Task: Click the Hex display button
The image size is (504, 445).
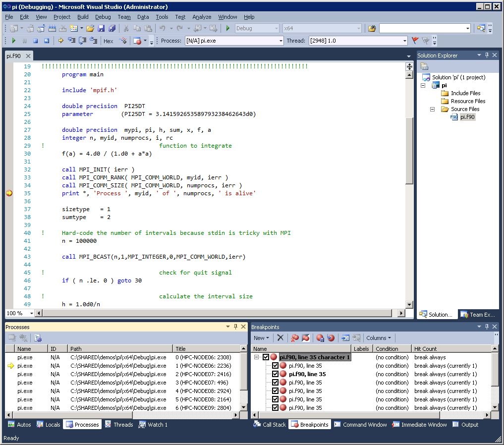Action: click(x=108, y=41)
